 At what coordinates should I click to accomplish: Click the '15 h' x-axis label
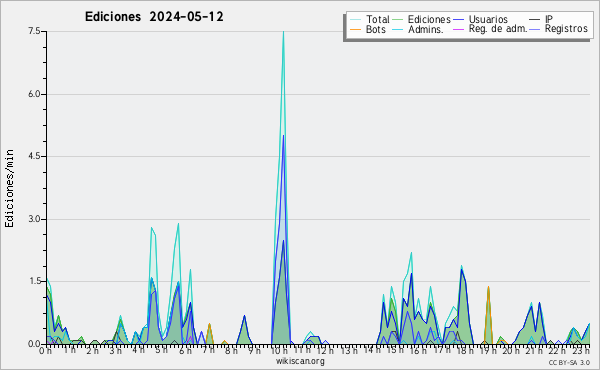395,350
